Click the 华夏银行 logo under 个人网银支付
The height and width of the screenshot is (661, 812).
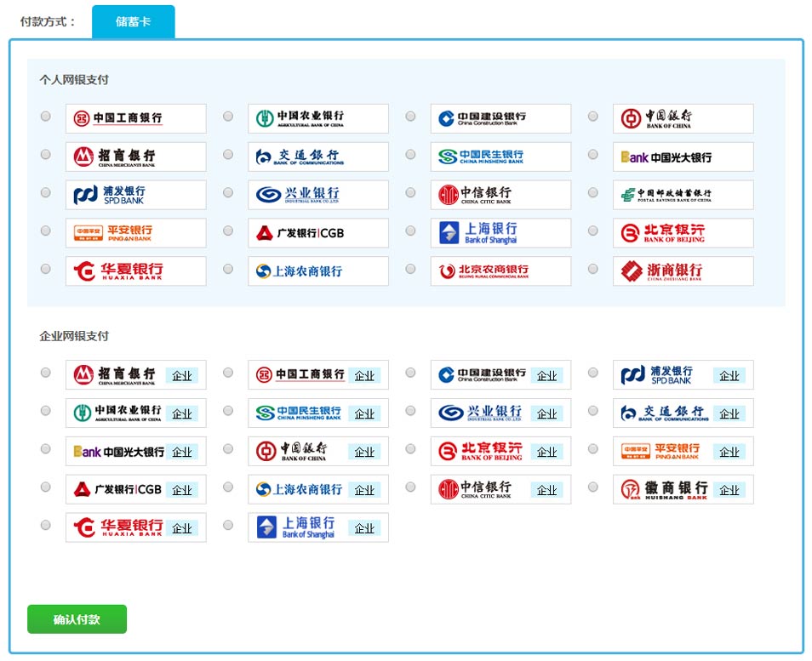click(x=135, y=271)
